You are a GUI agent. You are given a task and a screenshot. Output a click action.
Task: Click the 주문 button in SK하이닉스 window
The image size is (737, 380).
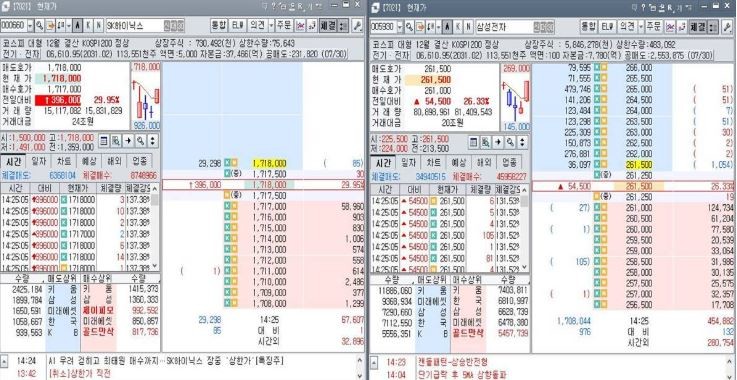(284, 25)
